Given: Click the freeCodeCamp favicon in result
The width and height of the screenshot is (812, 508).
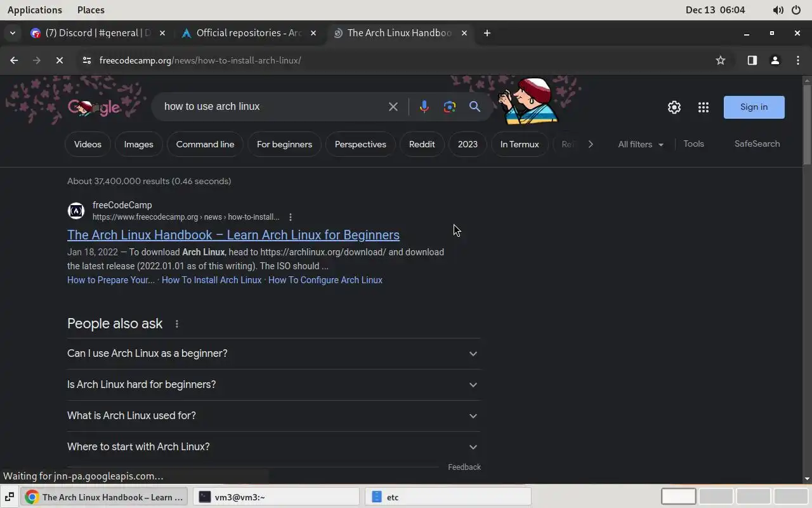Looking at the screenshot, I should coord(75,210).
